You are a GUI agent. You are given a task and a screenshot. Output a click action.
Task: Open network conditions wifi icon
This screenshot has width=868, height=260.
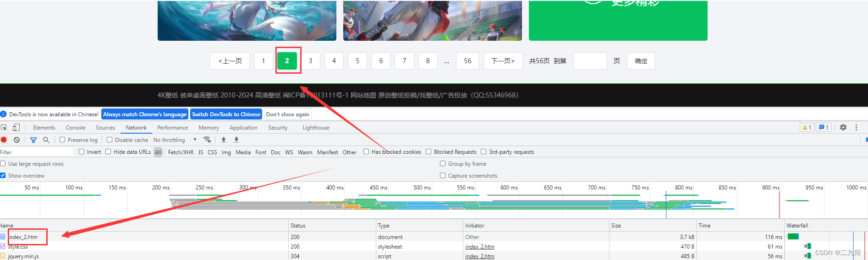pos(207,140)
